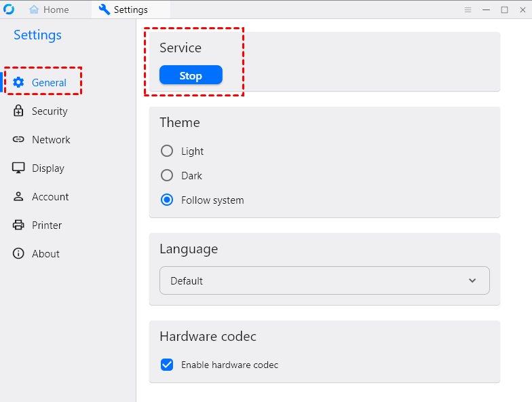Open the Language dropdown
This screenshot has height=402, width=532.
324,280
